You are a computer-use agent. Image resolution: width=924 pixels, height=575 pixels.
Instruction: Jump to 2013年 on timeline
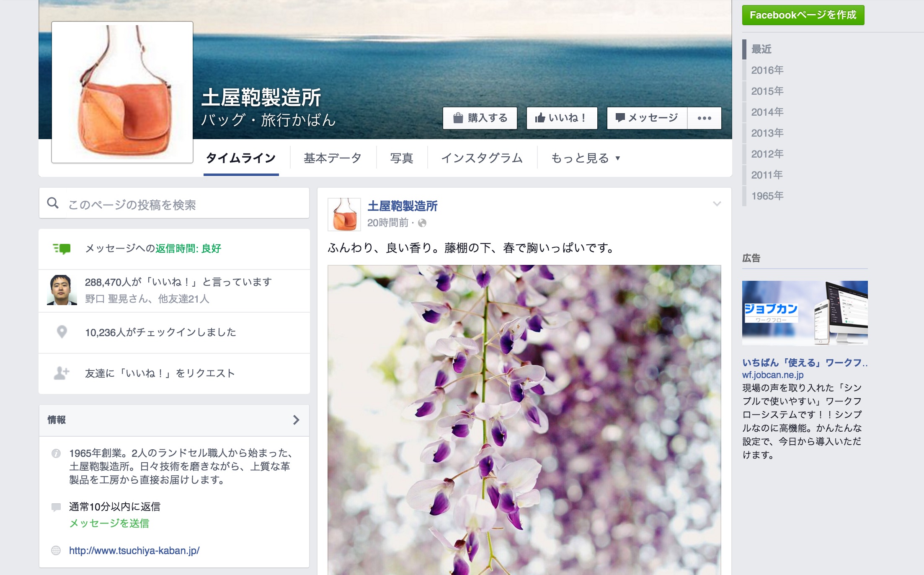pos(767,133)
